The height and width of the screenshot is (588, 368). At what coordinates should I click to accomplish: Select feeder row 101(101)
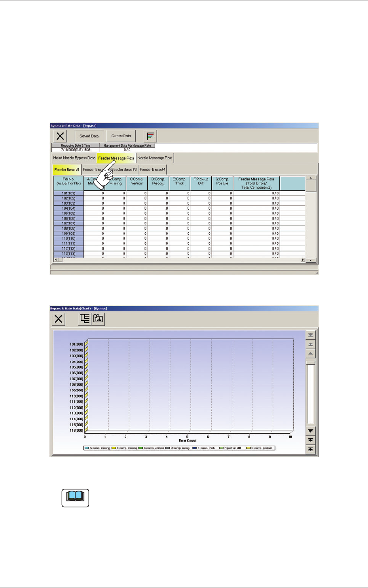click(68, 193)
